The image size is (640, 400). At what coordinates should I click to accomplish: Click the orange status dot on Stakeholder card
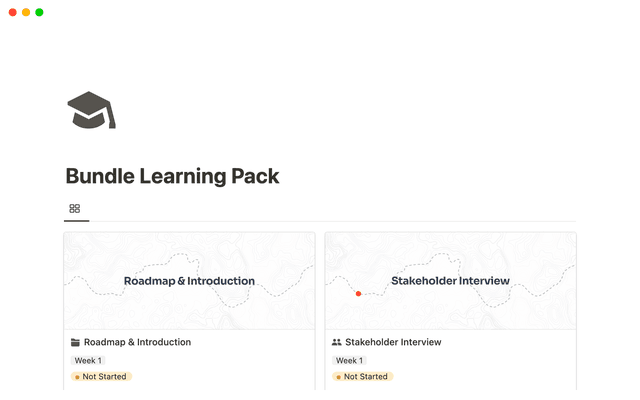point(338,377)
